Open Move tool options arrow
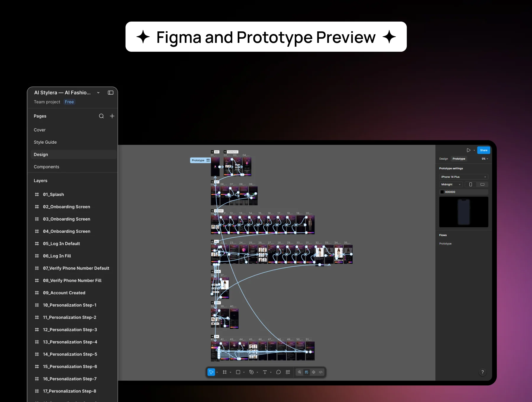 (x=217, y=372)
